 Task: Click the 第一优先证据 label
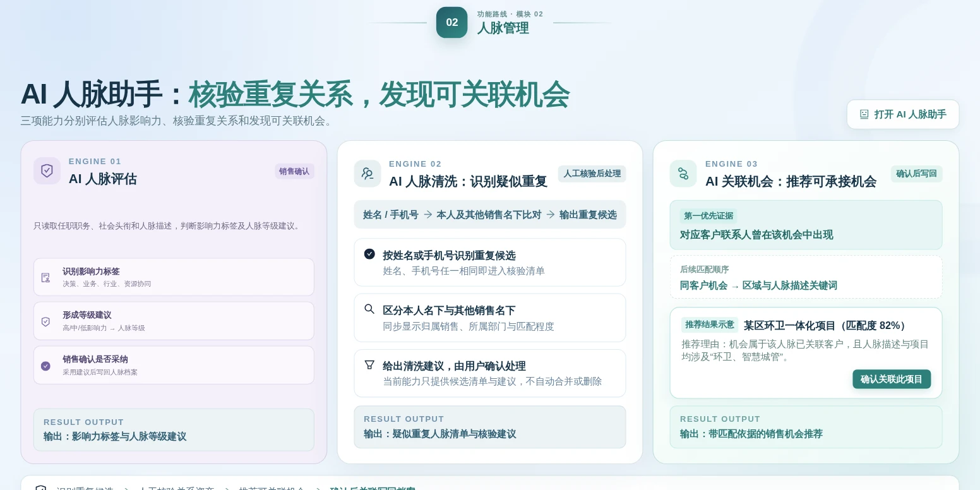tap(708, 216)
